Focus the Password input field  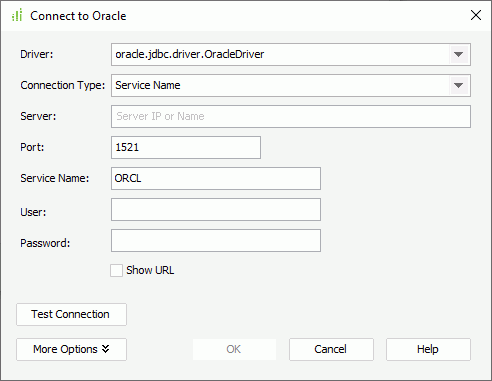click(216, 240)
